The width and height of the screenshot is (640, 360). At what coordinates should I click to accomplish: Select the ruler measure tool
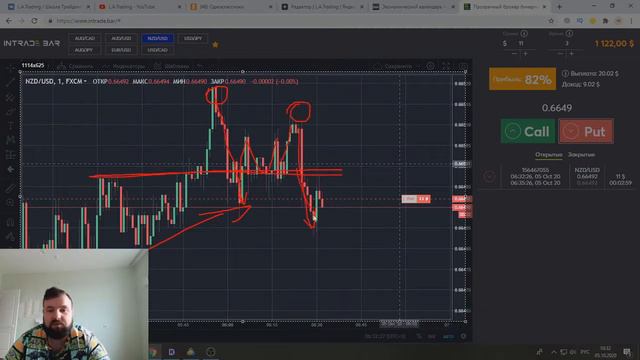coord(10,188)
